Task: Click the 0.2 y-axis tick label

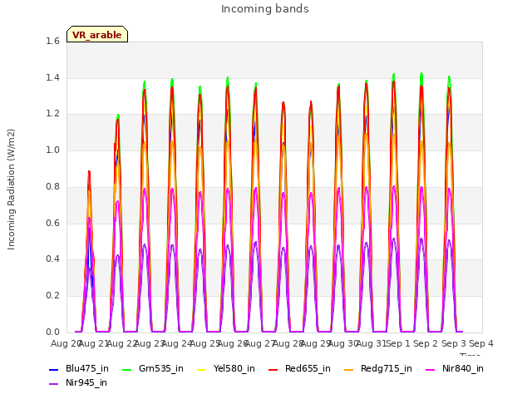Action: (x=52, y=296)
